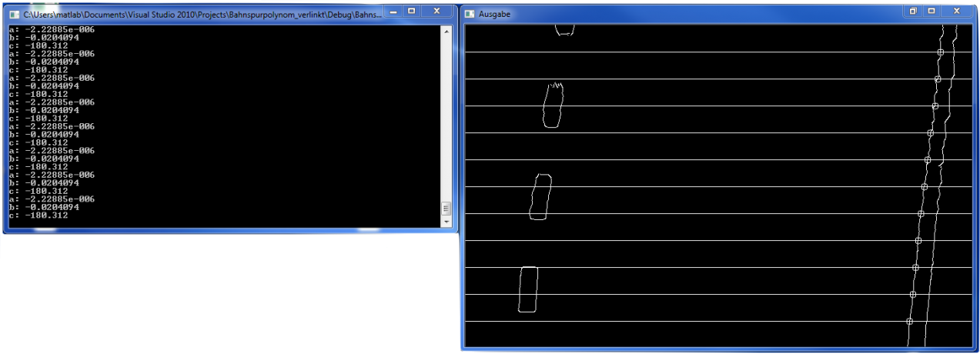Click the second lane-marking contour from top

point(553,105)
